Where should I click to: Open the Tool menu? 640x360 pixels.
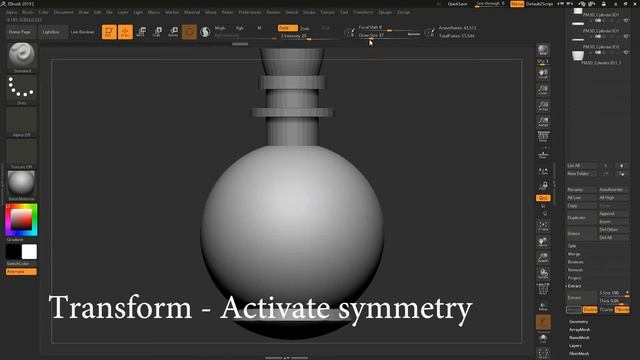tap(344, 12)
